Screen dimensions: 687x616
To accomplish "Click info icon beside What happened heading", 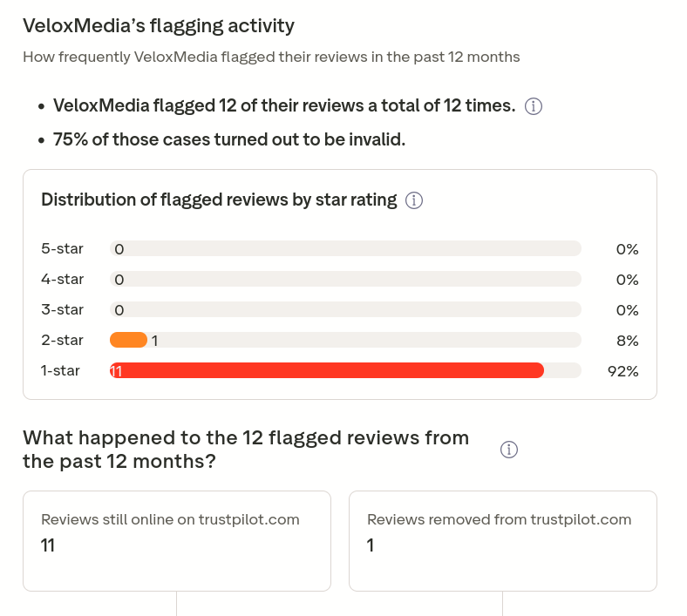I will pyautogui.click(x=508, y=450).
